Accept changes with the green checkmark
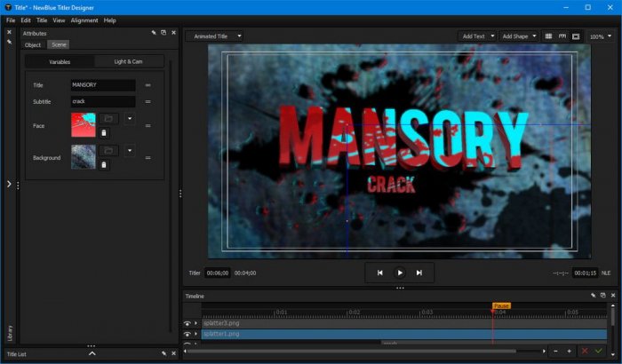This screenshot has width=622, height=364. (600, 352)
